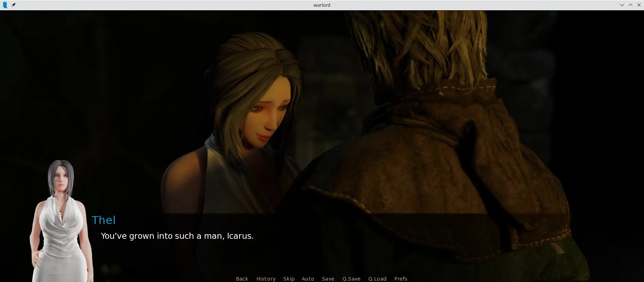Load the quick save with Q.Load
The height and width of the screenshot is (282, 644).
point(377,279)
